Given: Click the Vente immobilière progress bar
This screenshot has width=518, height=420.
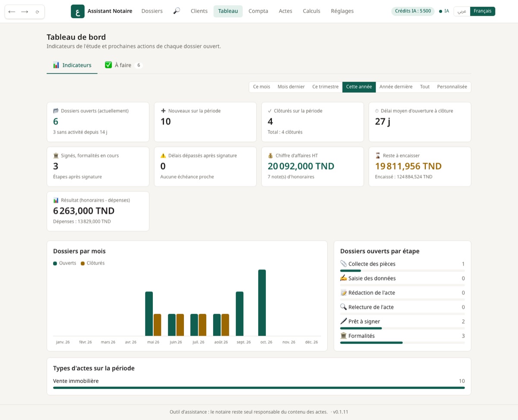Looking at the screenshot, I should click(x=259, y=388).
